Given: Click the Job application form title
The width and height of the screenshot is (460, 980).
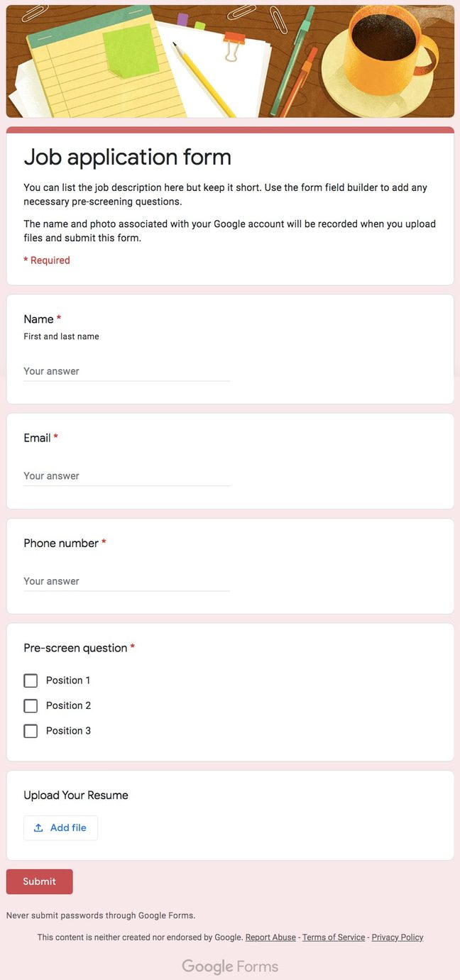Looking at the screenshot, I should click(128, 157).
